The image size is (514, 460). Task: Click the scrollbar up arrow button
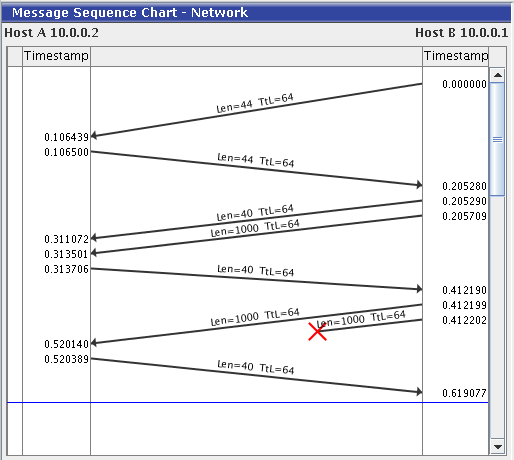point(498,75)
